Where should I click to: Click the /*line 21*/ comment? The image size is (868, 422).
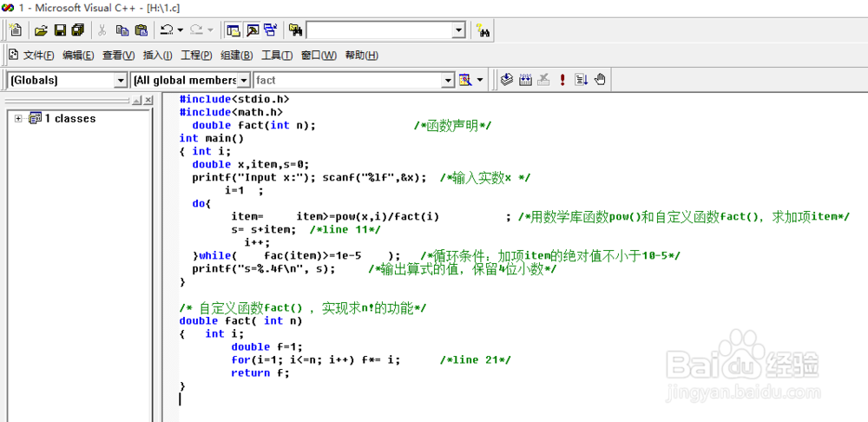click(476, 360)
